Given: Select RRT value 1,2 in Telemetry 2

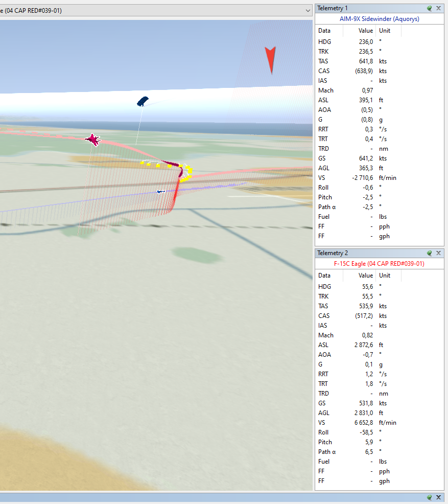Looking at the screenshot, I should coord(369,374).
